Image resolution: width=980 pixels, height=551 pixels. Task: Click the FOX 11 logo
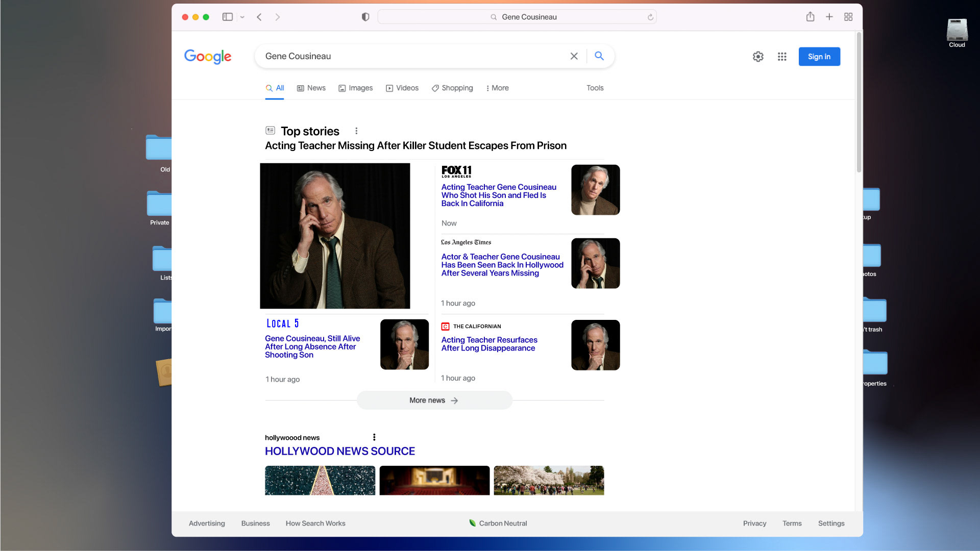coord(456,171)
